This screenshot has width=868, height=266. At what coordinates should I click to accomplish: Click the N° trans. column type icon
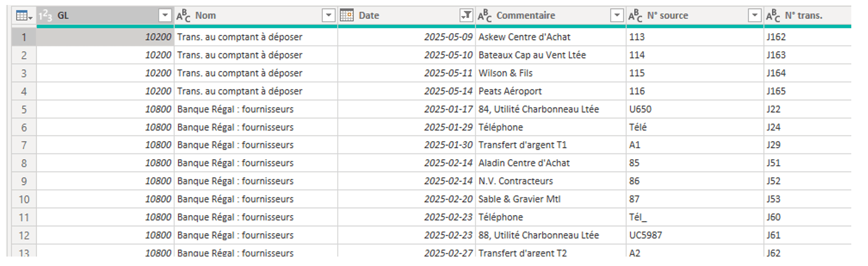pyautogui.click(x=773, y=16)
